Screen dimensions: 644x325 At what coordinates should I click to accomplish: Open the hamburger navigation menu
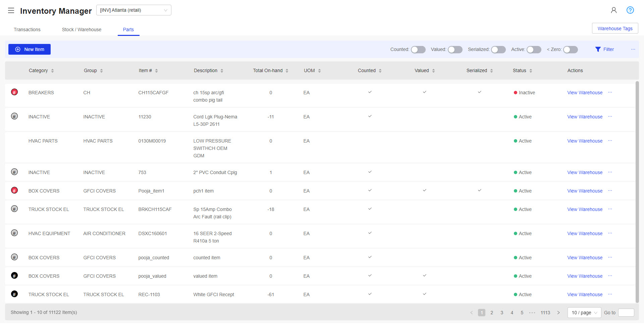pos(11,10)
